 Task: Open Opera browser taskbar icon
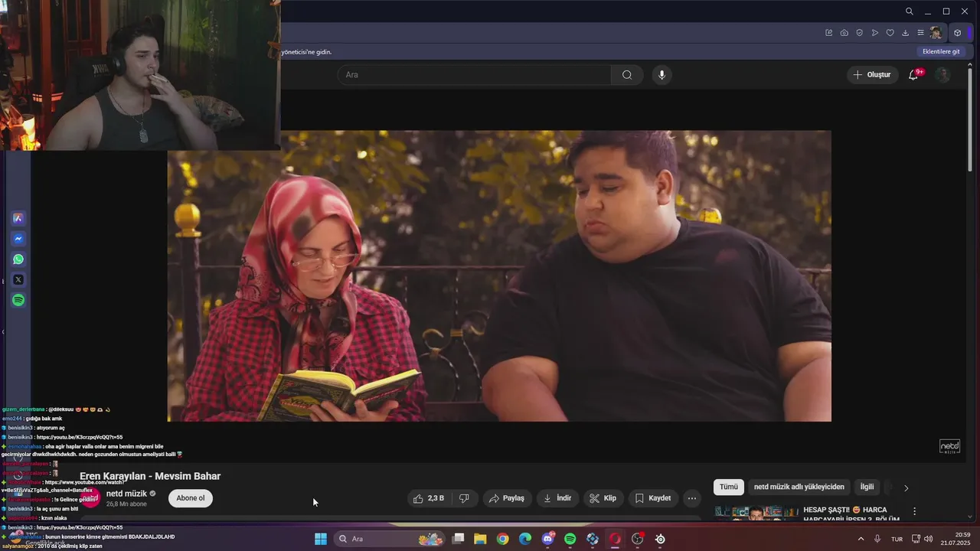pos(615,539)
